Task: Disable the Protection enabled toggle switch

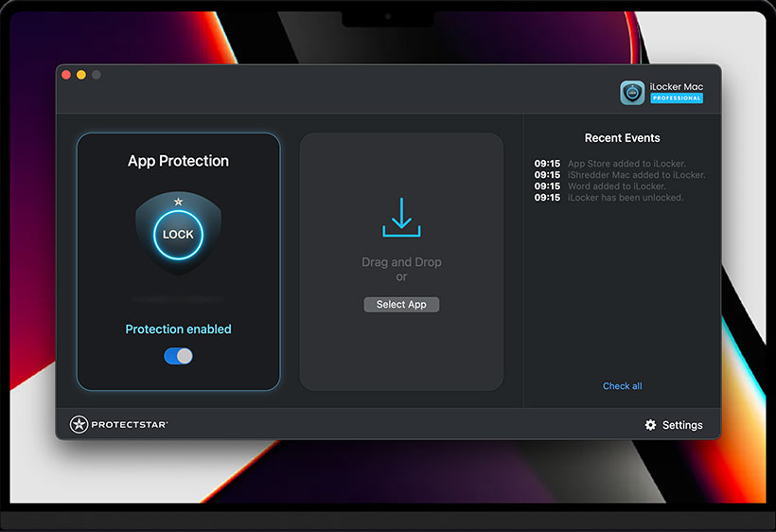Action: [x=178, y=356]
